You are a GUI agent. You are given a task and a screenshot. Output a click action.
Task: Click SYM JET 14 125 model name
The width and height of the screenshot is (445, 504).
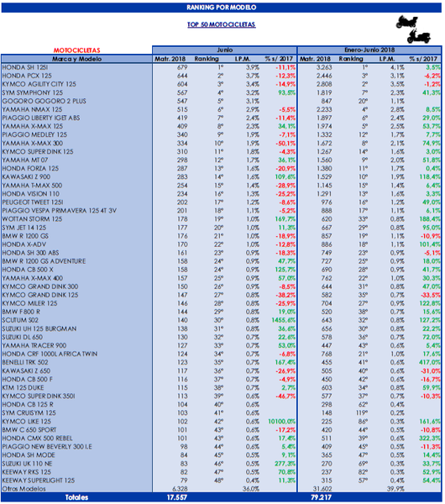coord(24,228)
